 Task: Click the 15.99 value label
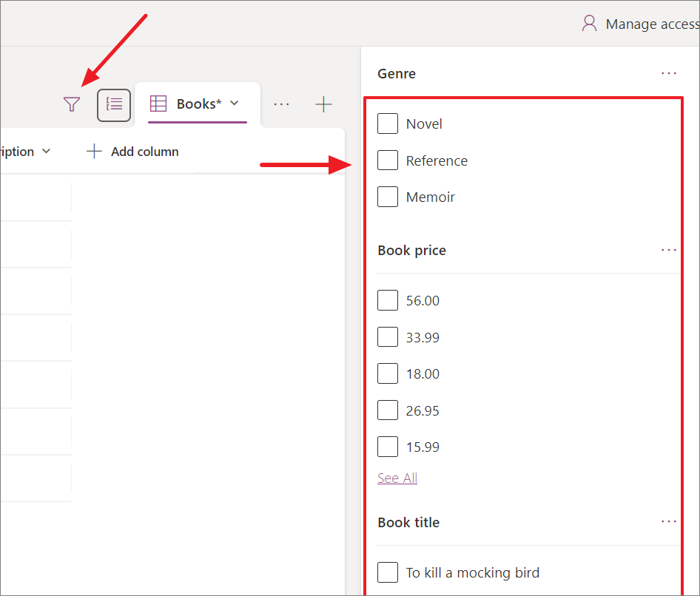(x=423, y=447)
